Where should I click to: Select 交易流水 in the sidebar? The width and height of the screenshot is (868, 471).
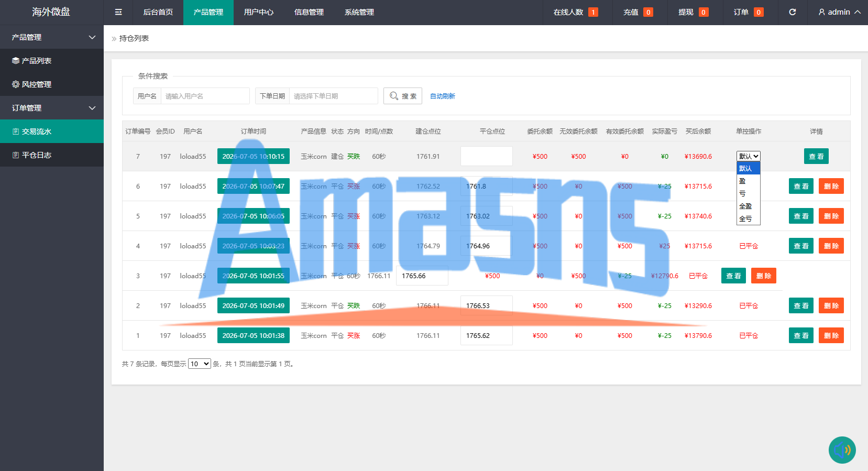(x=52, y=132)
